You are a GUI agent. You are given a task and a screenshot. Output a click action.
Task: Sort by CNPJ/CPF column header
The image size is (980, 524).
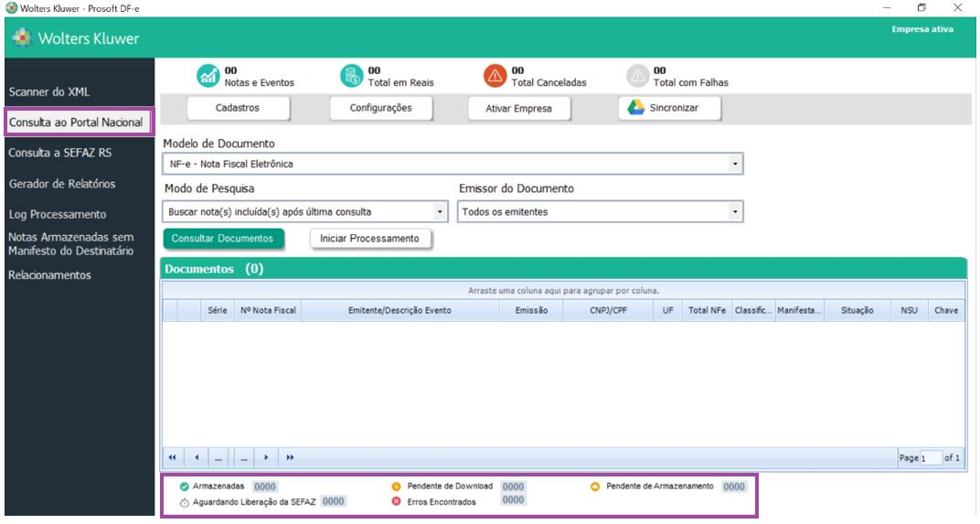tap(608, 310)
